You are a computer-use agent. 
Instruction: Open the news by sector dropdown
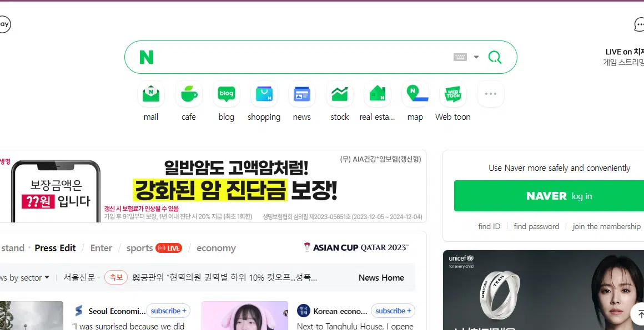(x=25, y=278)
